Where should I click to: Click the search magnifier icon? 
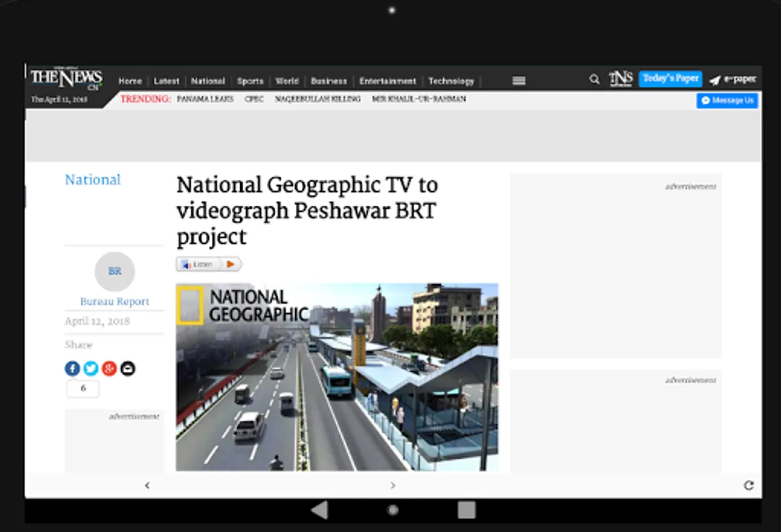click(594, 79)
